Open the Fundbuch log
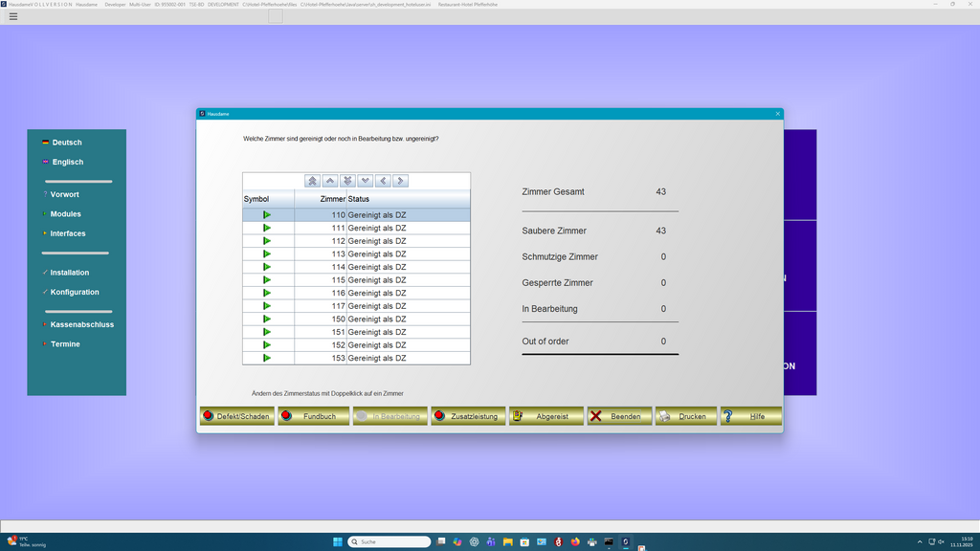The image size is (980, 551). pyautogui.click(x=313, y=416)
